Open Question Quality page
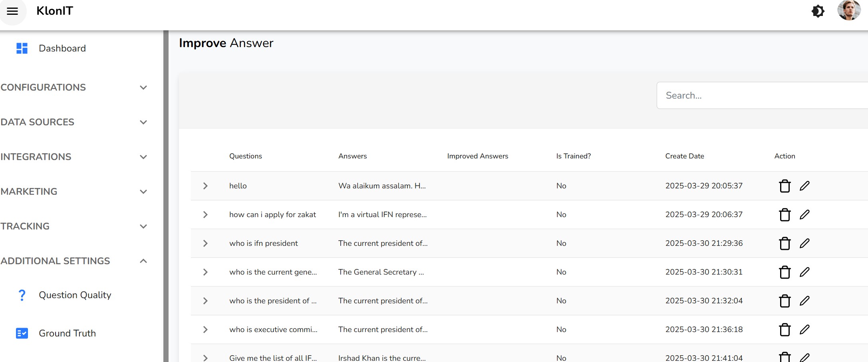This screenshot has width=868, height=362. click(75, 295)
